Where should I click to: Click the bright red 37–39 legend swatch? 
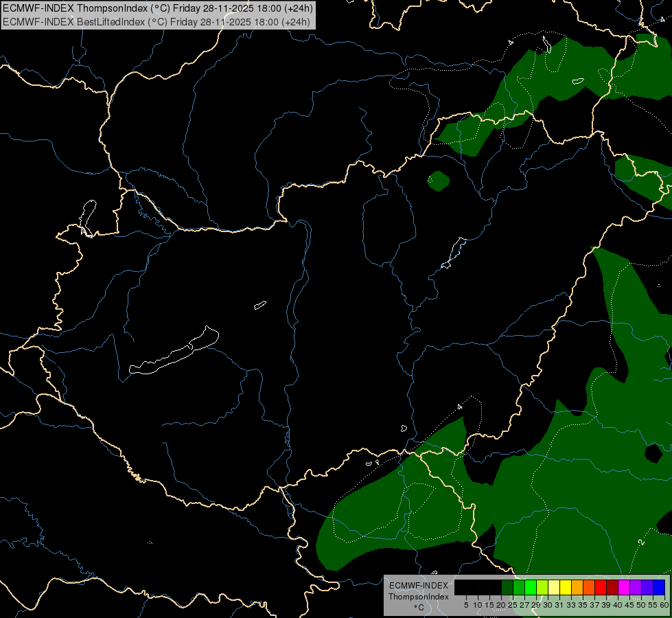601,587
